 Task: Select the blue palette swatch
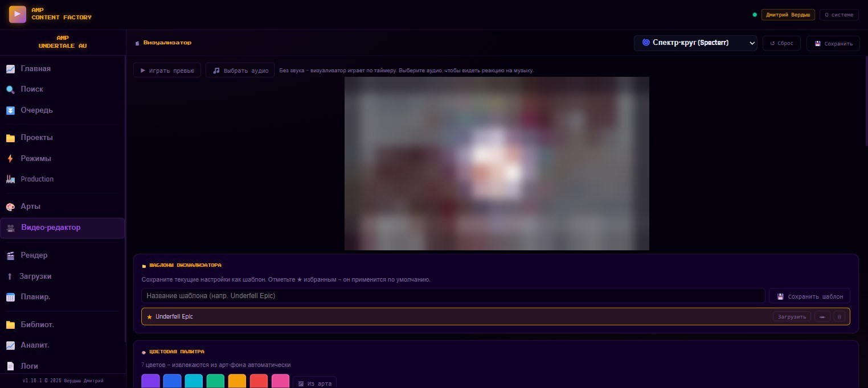pos(172,381)
